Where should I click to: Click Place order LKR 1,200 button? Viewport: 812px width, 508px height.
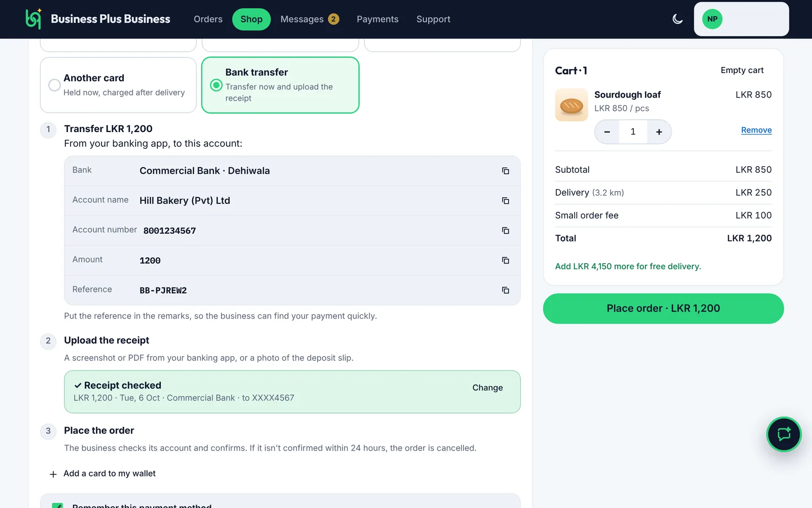coord(663,308)
